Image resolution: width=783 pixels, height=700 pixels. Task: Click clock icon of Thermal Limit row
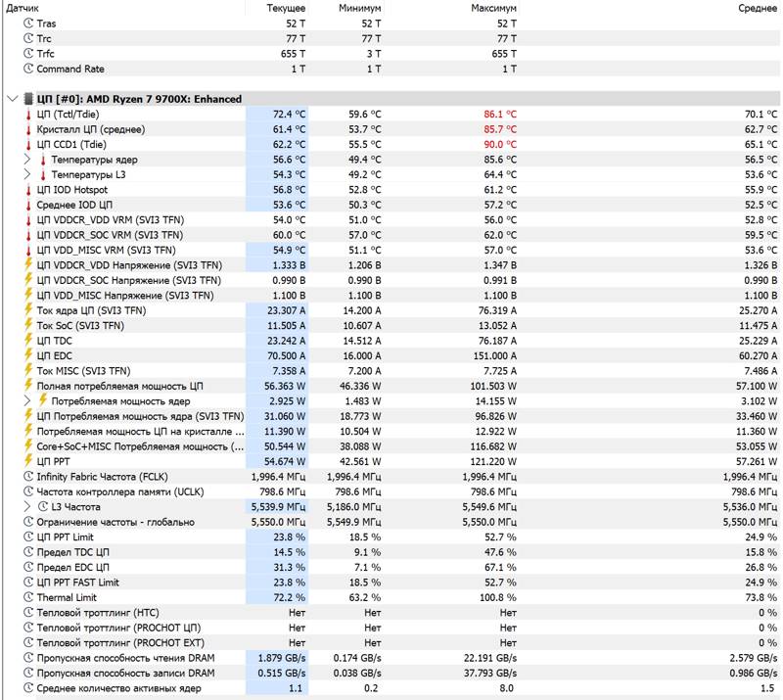28,597
